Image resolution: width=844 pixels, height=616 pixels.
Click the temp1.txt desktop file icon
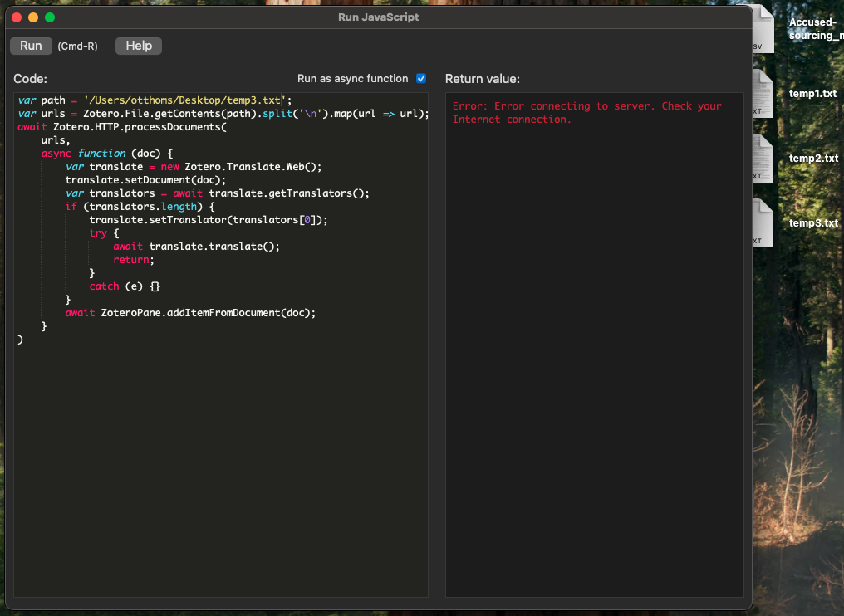click(x=763, y=94)
